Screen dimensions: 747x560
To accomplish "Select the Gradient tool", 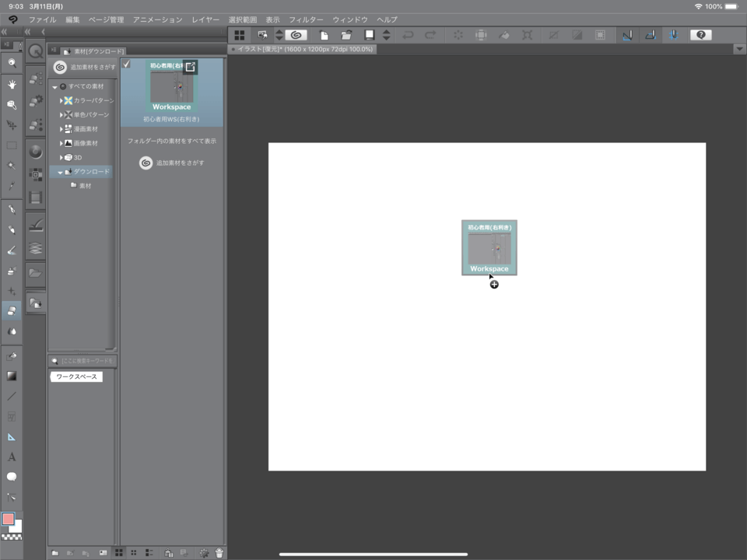I will point(12,376).
